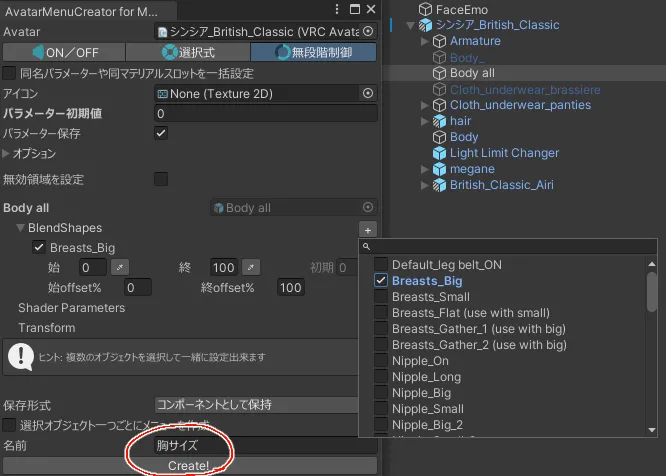
Task: Click the pick button beside start value
Action: click(119, 267)
